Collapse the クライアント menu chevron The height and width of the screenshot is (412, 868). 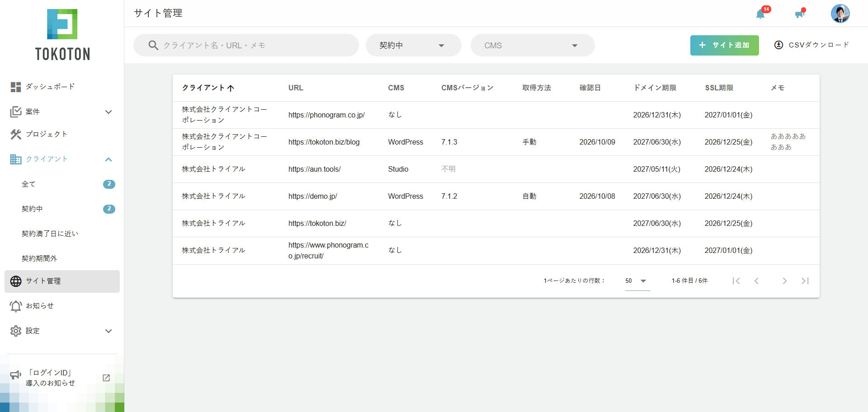(108, 159)
